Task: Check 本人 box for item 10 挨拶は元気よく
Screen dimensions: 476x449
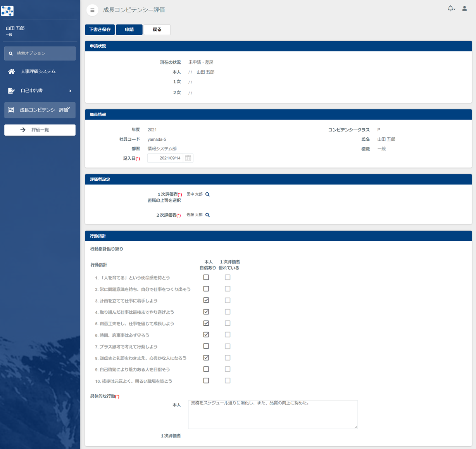Action: tap(206, 381)
